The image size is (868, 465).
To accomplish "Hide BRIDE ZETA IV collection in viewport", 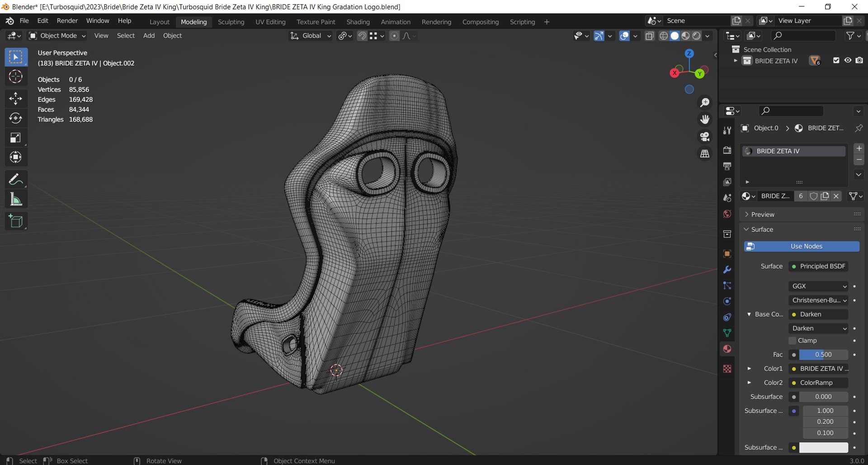I will [x=848, y=60].
